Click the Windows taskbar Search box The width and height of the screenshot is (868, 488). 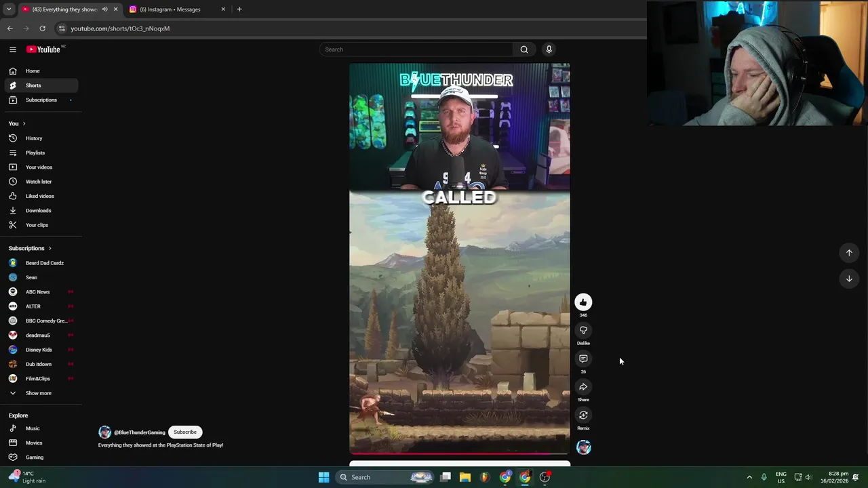[x=384, y=477]
